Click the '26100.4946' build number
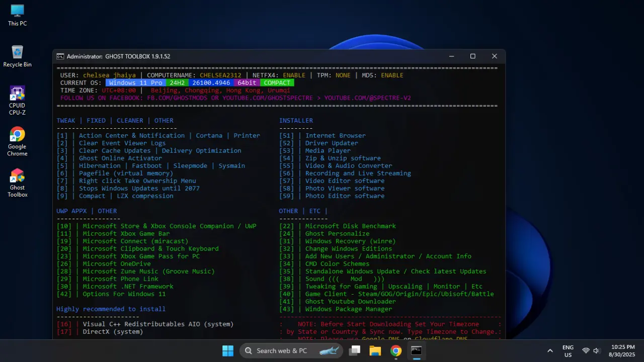The height and width of the screenshot is (362, 644). click(211, 82)
